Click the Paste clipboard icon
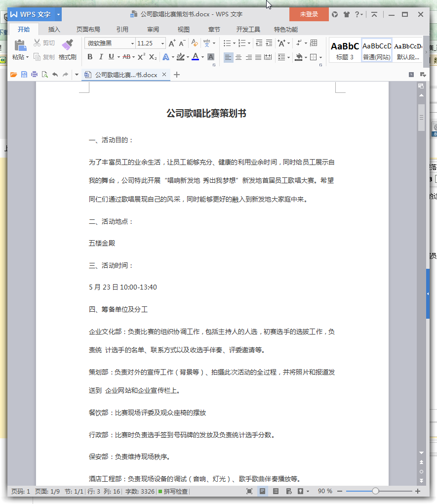This screenshot has height=504, width=437. 20,45
